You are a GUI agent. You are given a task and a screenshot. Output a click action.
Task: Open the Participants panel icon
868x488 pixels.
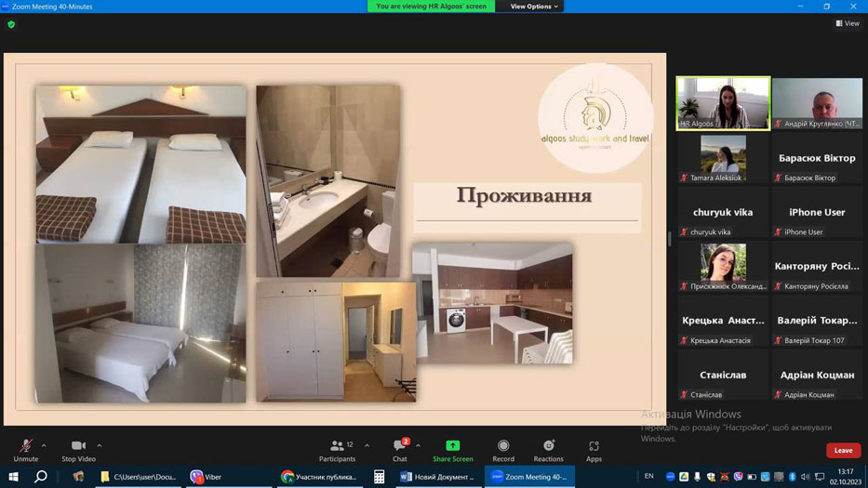click(337, 445)
